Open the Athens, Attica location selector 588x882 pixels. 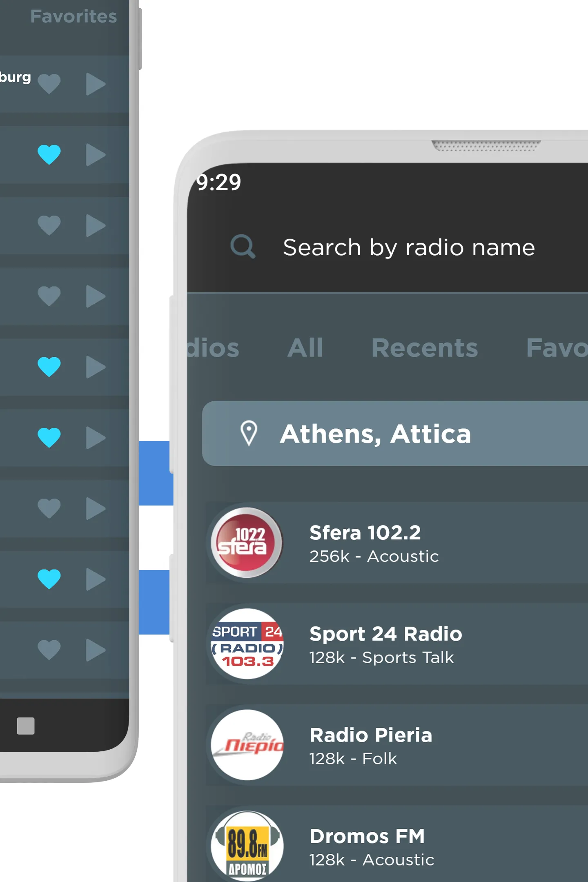point(395,433)
